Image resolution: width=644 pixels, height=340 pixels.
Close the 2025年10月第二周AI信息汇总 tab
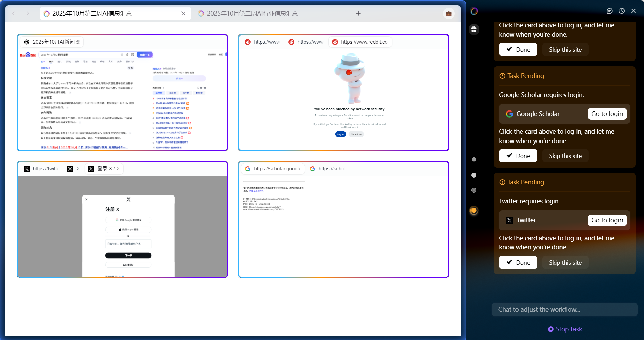coord(183,14)
